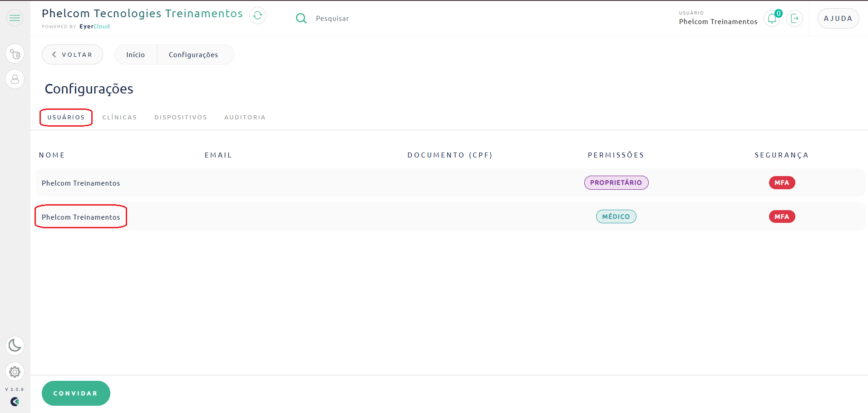The height and width of the screenshot is (413, 868).
Task: Open the user profile sidebar icon
Action: pos(15,79)
